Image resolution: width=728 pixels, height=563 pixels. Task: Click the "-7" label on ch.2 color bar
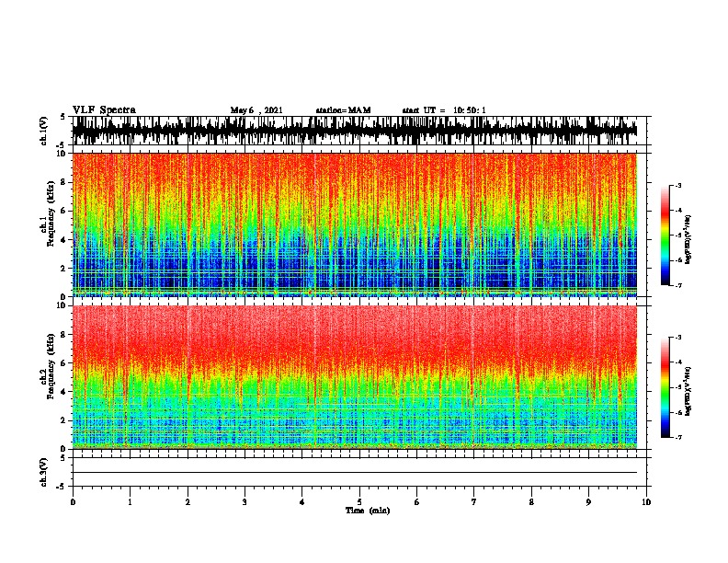coord(677,438)
